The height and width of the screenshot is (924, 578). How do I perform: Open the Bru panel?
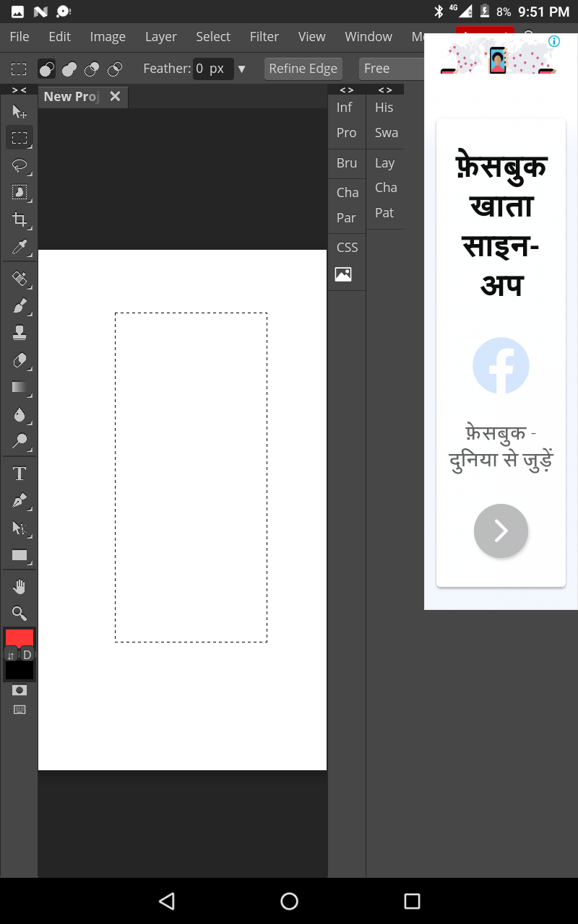[x=347, y=163]
